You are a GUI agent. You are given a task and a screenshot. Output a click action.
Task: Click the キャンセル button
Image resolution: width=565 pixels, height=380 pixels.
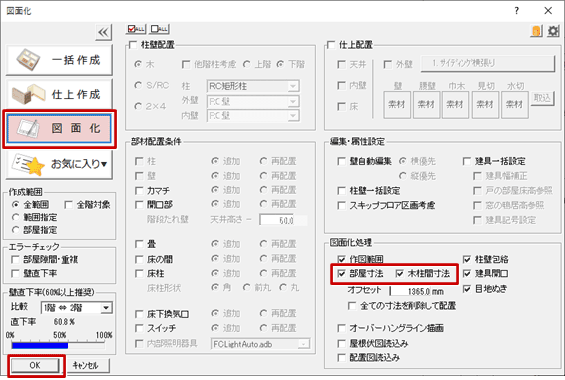pos(85,365)
